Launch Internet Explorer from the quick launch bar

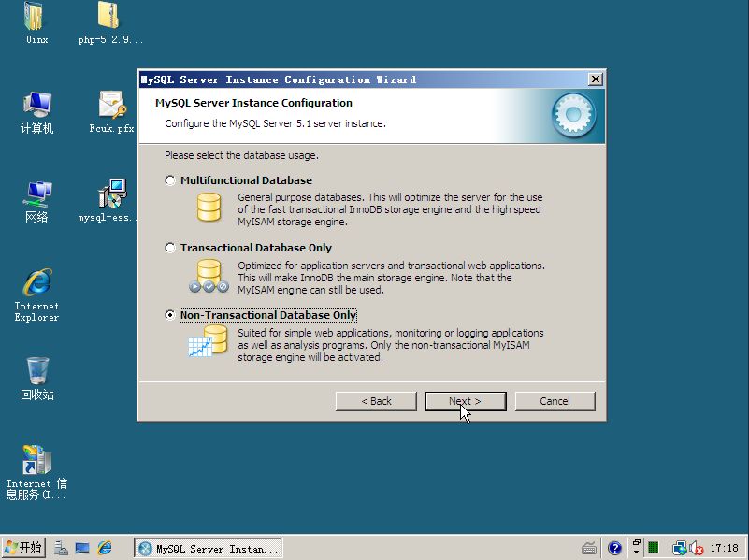pos(105,548)
